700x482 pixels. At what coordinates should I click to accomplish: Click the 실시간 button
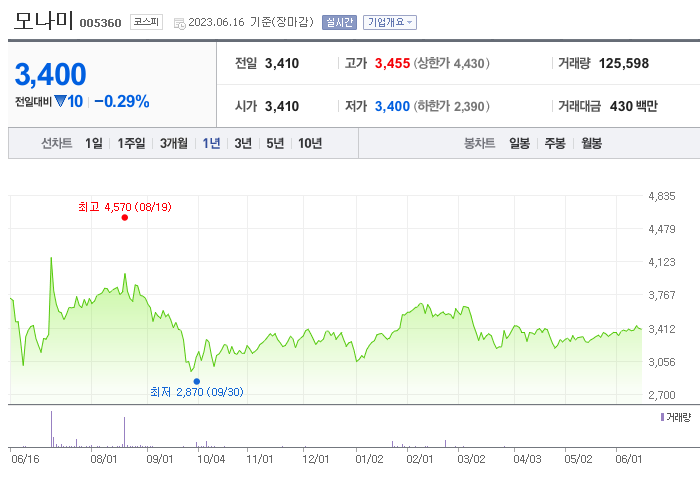click(339, 22)
